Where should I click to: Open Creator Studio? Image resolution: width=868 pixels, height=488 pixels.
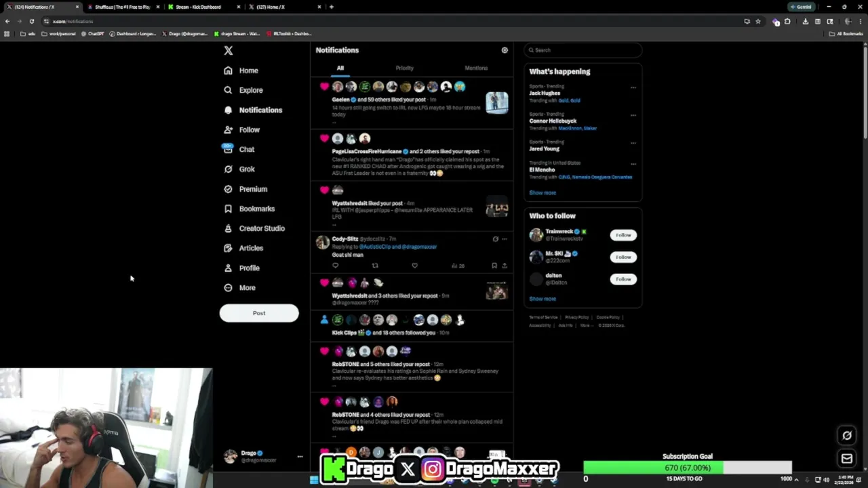(x=254, y=228)
